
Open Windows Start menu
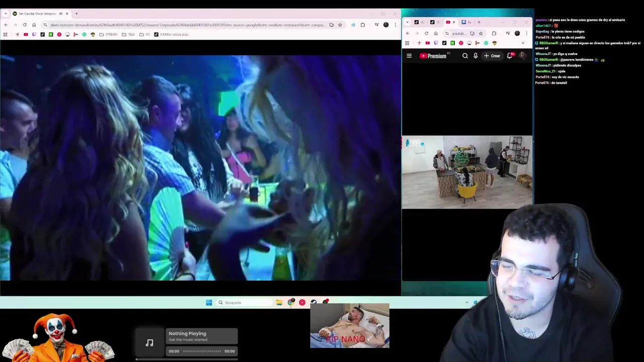tap(209, 302)
